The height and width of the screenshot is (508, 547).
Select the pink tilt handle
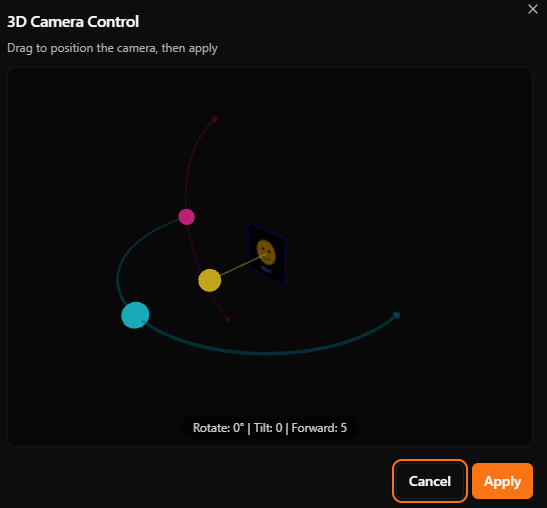tap(187, 217)
